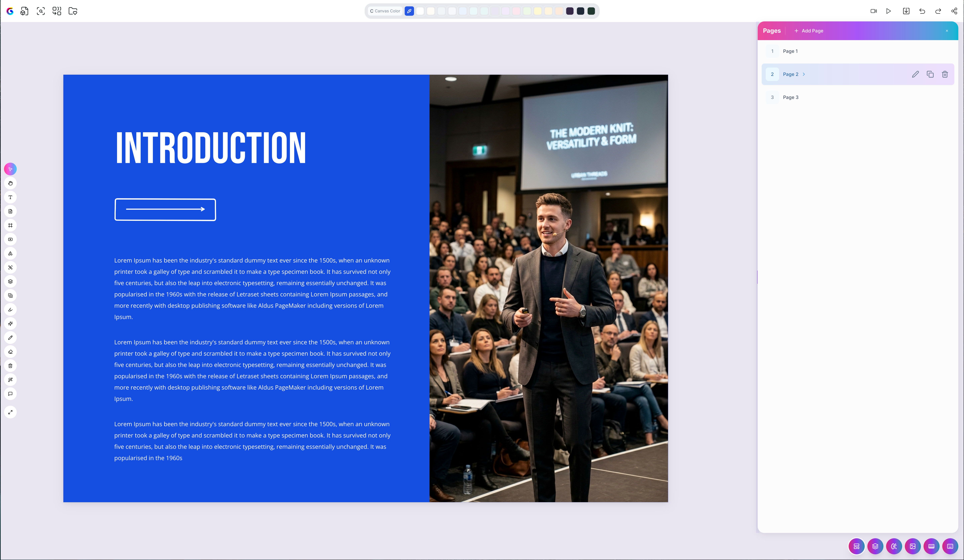This screenshot has height=560, width=964.
Task: Click the Canvas Color label button
Action: click(385, 11)
